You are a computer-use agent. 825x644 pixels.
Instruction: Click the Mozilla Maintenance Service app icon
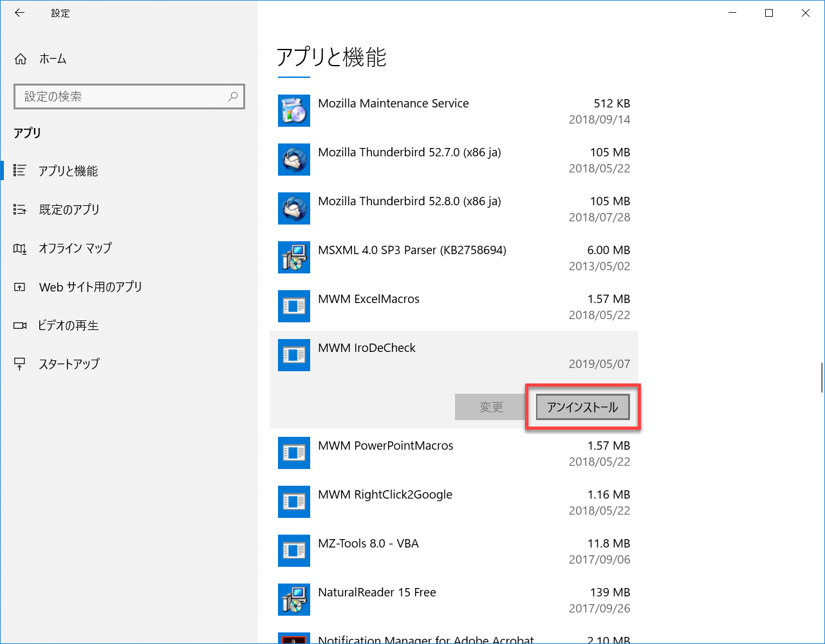(x=294, y=111)
